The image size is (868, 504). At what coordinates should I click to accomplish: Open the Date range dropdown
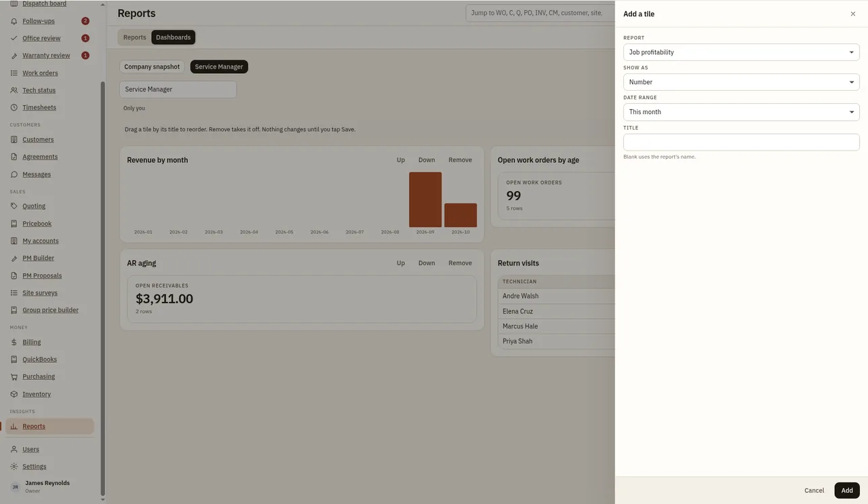[x=741, y=112]
